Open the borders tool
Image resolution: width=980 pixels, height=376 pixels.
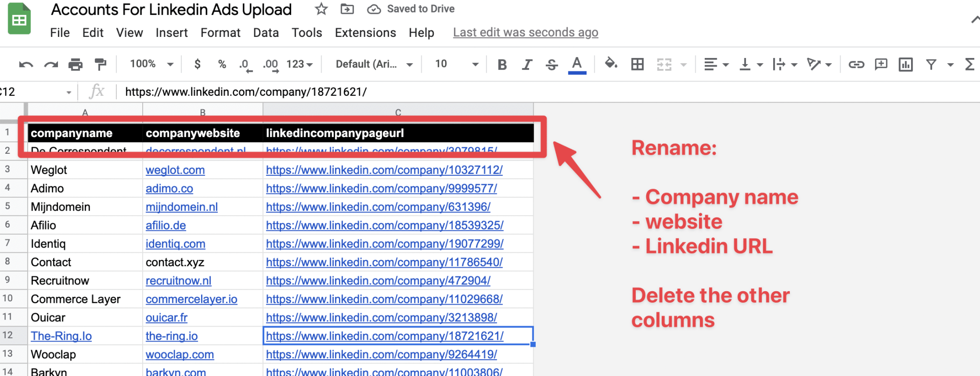tap(637, 64)
